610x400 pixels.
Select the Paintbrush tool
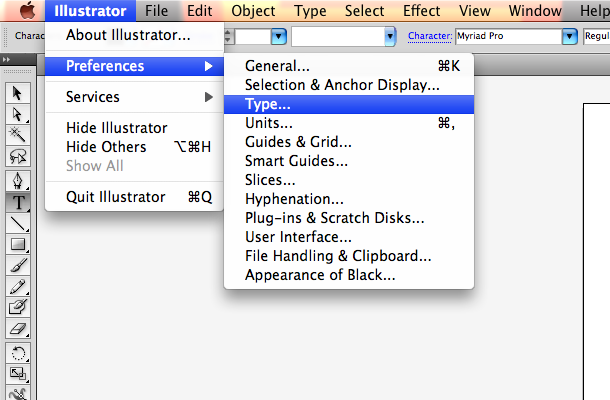(18, 265)
